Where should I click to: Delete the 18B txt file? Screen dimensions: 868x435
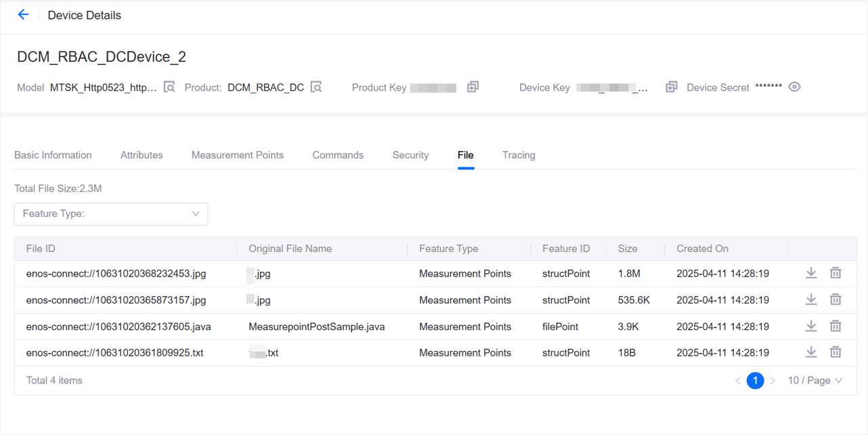[x=836, y=352]
